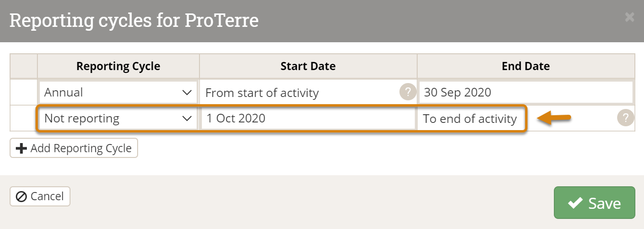The width and height of the screenshot is (644, 229).
Task: Select the End Date column header
Action: pos(526,66)
